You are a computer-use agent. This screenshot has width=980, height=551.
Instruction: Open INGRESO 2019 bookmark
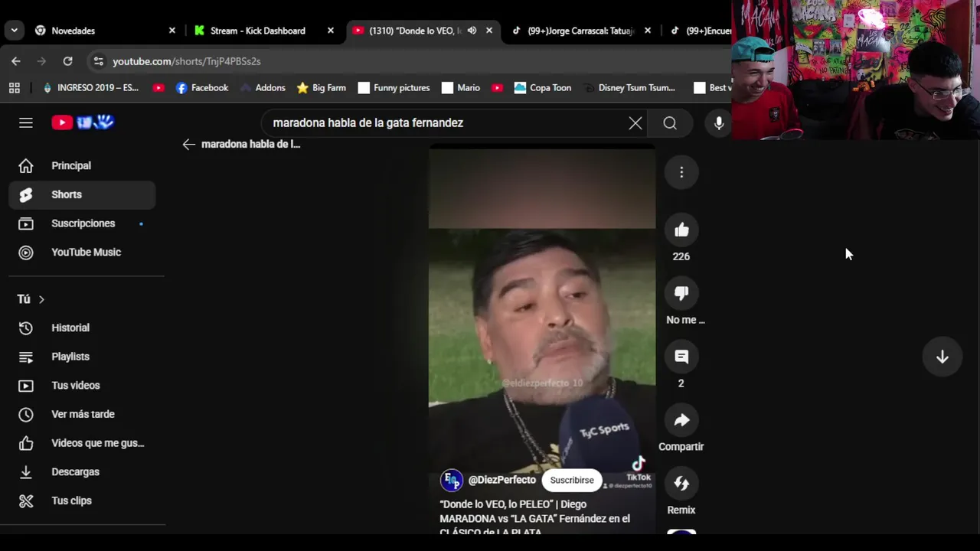pyautogui.click(x=90, y=88)
